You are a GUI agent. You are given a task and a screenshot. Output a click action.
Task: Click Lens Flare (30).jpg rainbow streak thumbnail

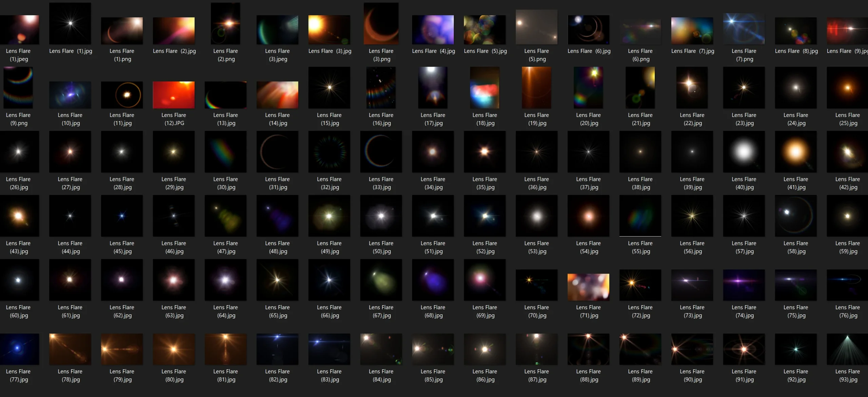(225, 151)
